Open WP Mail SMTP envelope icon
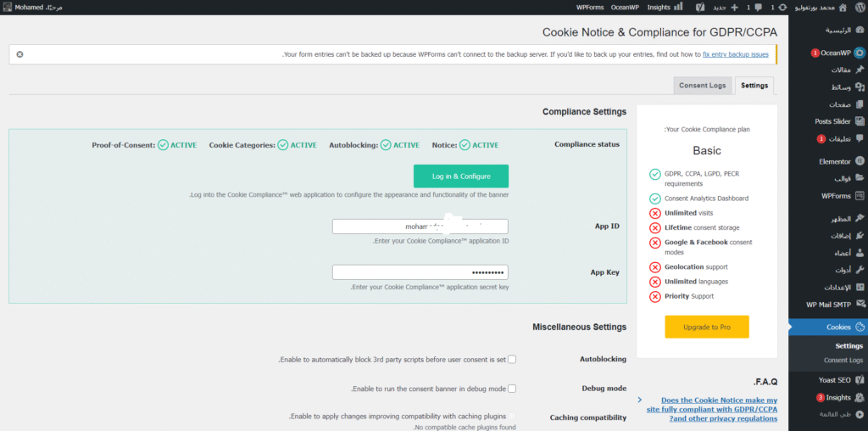Screen dimensions: 868x431 point(860,304)
